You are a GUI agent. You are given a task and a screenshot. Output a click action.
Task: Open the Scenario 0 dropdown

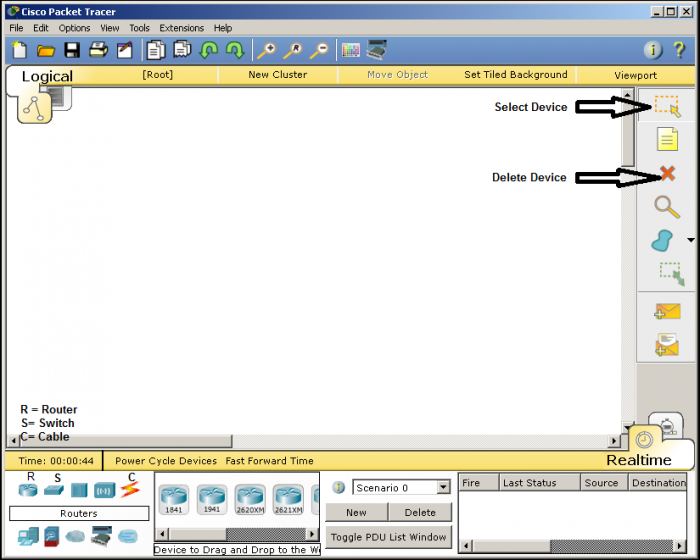click(443, 487)
